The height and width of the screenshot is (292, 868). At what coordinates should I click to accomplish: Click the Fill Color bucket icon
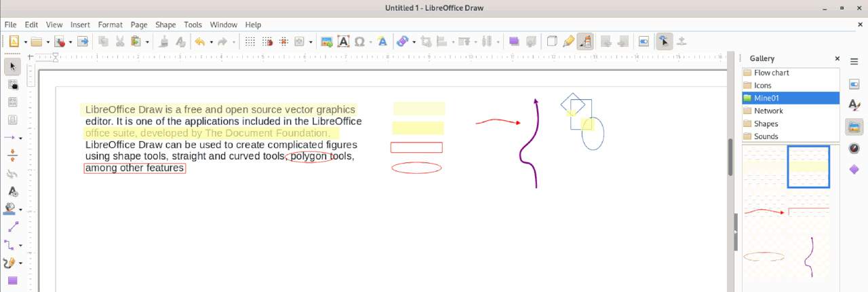10,208
